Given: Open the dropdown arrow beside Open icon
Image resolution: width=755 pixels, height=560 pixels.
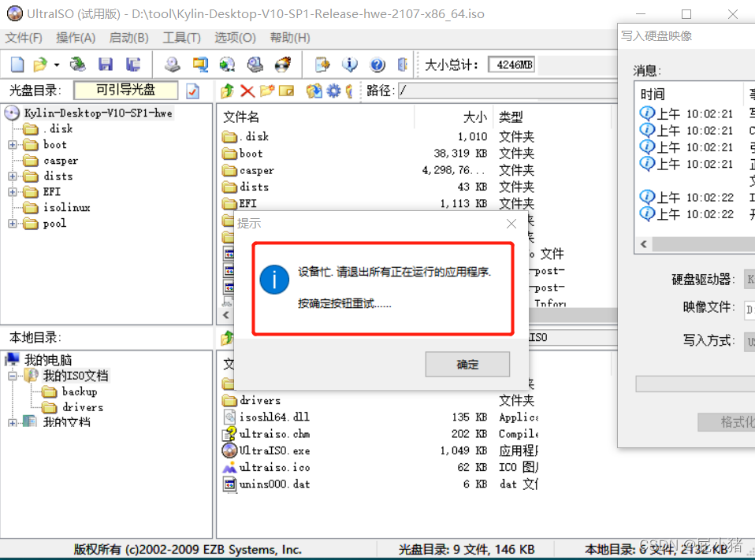Looking at the screenshot, I should click(56, 65).
